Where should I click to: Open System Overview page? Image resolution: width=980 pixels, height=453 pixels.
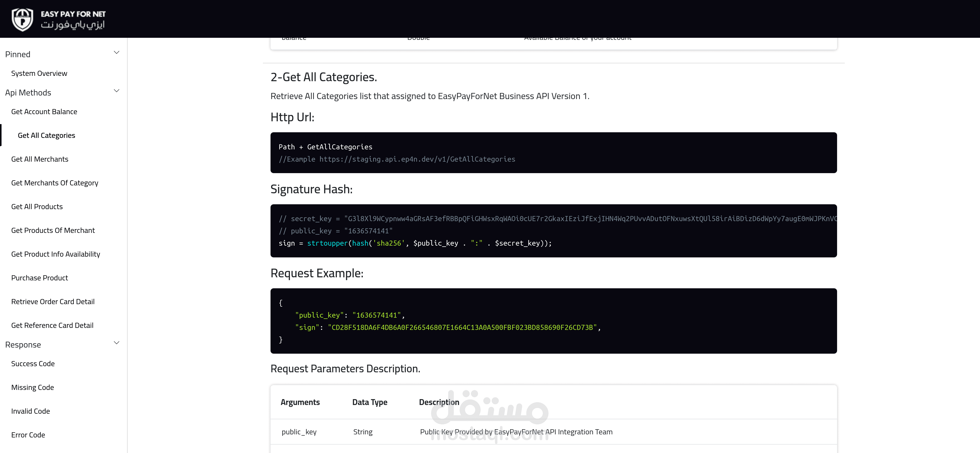click(x=39, y=74)
